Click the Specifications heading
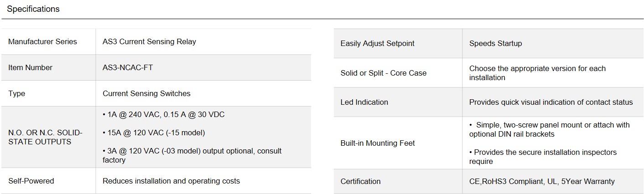 [33, 9]
